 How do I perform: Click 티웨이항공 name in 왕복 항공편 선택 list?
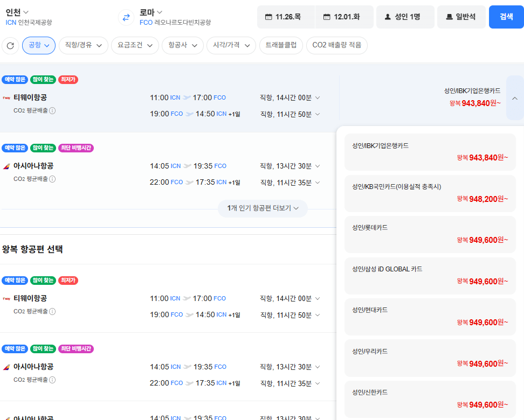click(x=30, y=298)
